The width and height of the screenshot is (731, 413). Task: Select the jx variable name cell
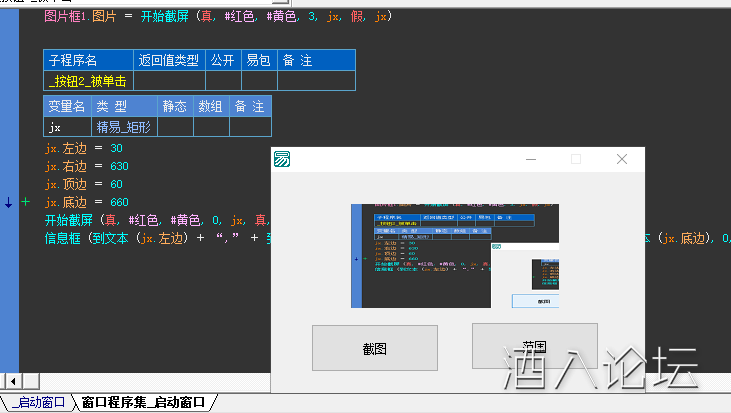pyautogui.click(x=68, y=127)
